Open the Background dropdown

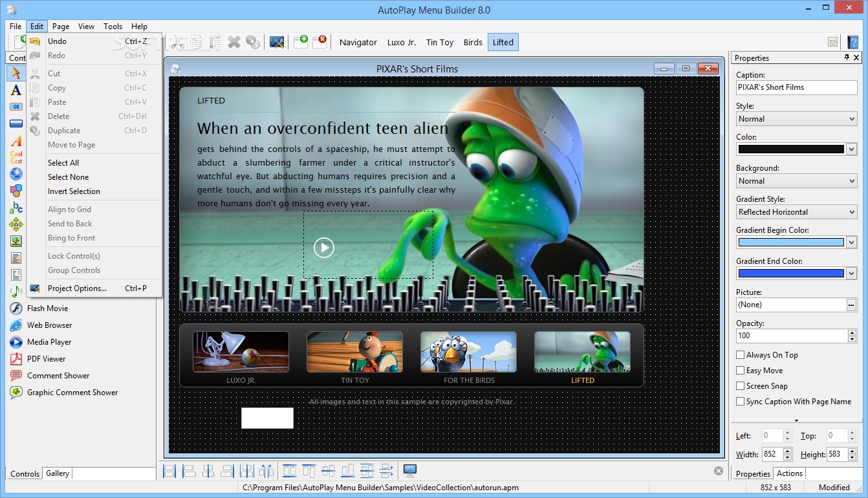click(797, 181)
